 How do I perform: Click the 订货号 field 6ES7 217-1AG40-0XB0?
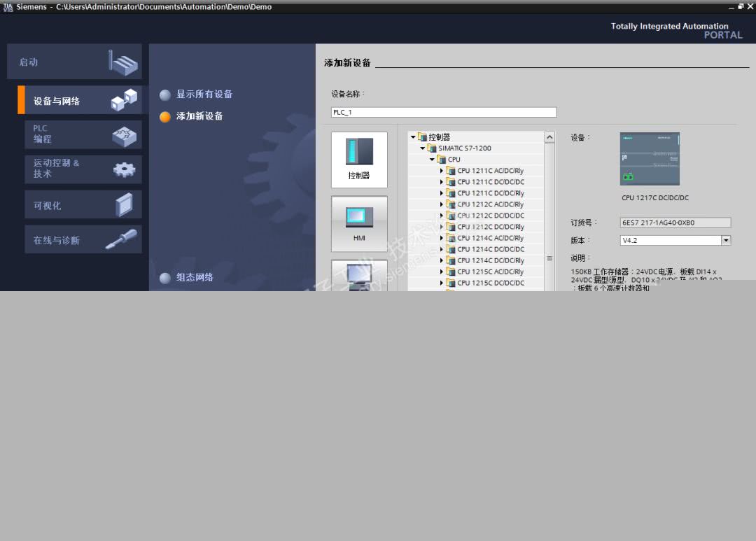click(675, 223)
